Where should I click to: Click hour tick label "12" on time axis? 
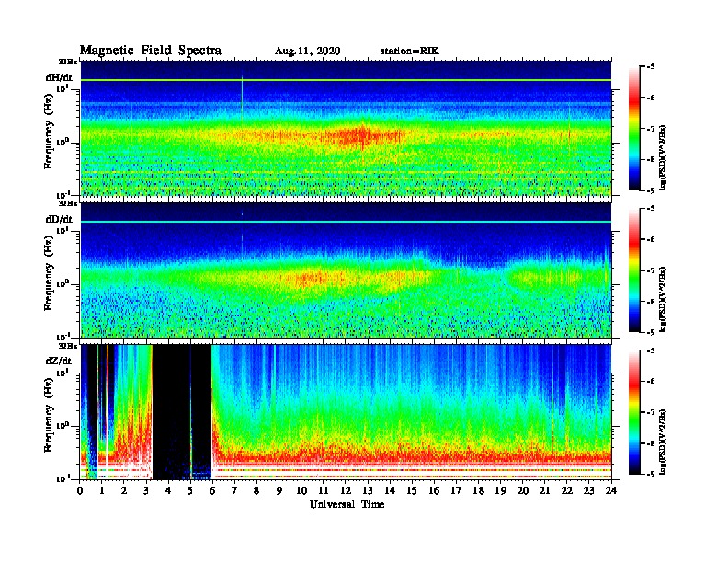(x=346, y=491)
